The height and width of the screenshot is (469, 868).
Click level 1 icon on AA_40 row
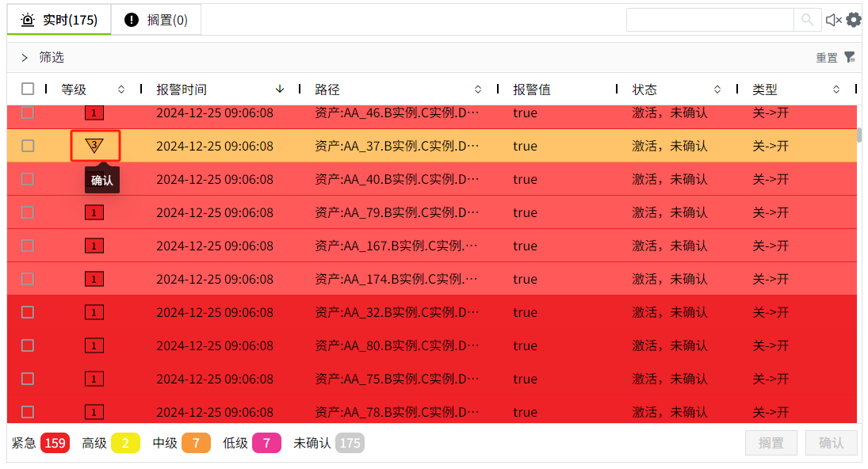94,179
